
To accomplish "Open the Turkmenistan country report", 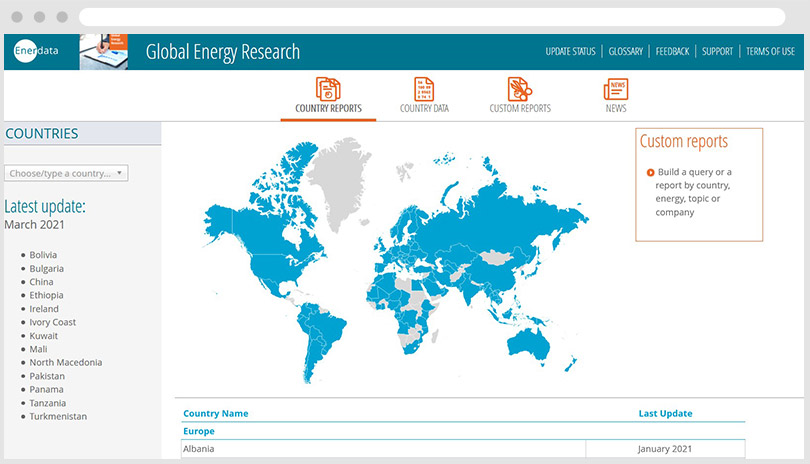I will click(58, 416).
